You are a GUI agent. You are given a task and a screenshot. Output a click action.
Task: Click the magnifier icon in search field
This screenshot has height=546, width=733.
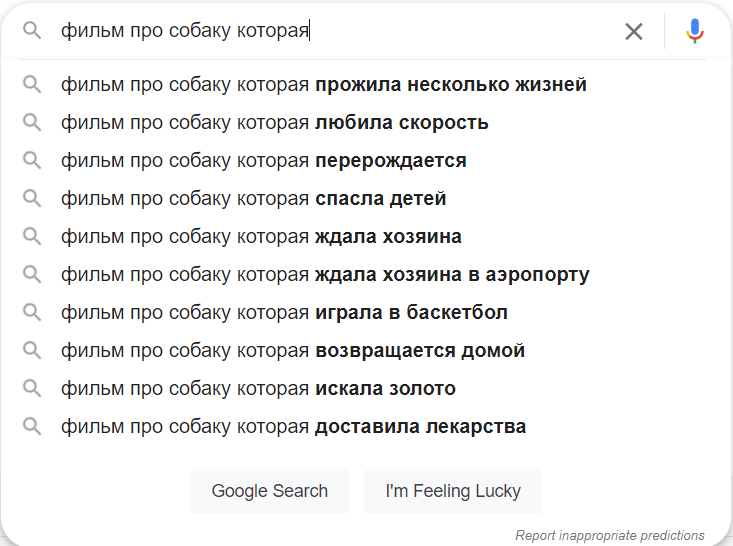(32, 31)
